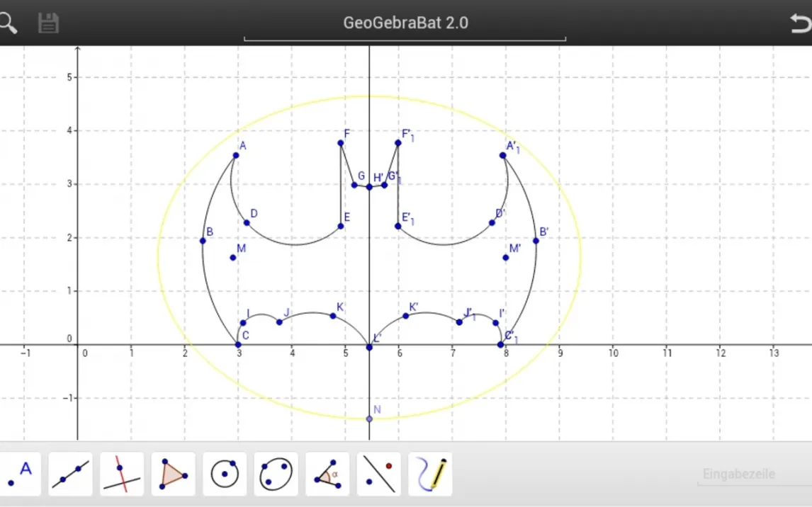Edit the GeoGebraBat 2.0 title field

point(405,23)
